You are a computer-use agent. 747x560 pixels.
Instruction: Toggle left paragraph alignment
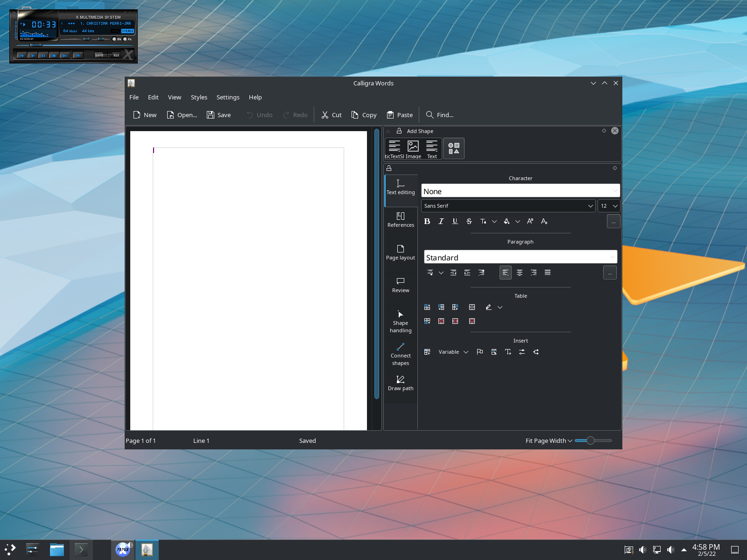(x=506, y=273)
